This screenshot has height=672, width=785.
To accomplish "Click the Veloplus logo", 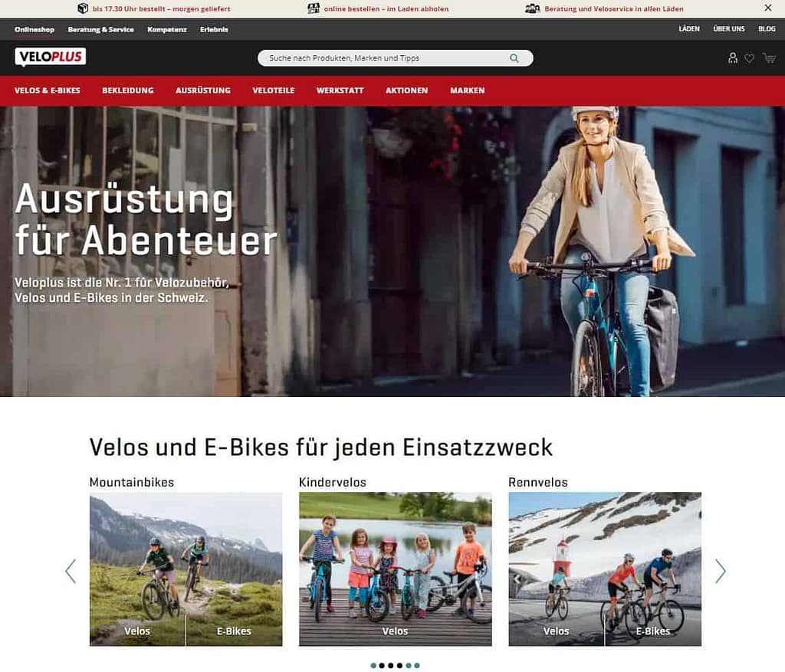I will tap(50, 57).
